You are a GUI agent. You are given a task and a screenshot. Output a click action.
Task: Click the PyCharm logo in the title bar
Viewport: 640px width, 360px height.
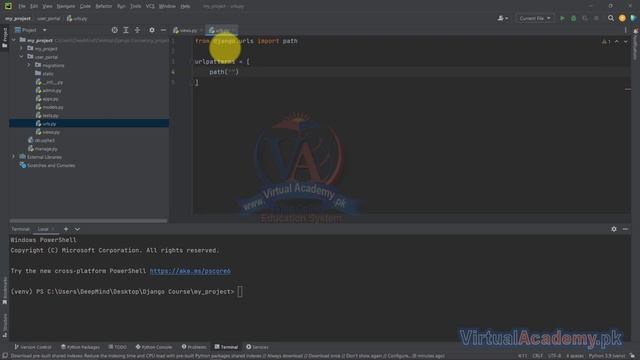pos(8,6)
